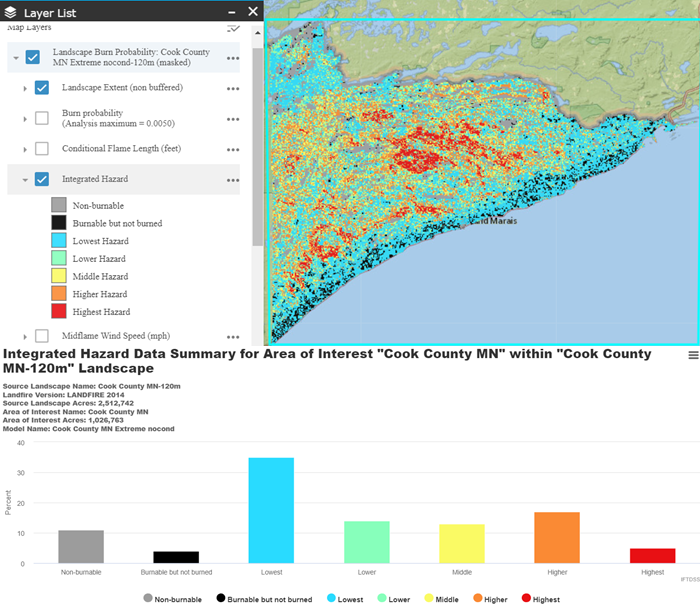Enable the Midflame Wind Speed layer checkbox
Screen dimensions: 700x606
[42, 335]
